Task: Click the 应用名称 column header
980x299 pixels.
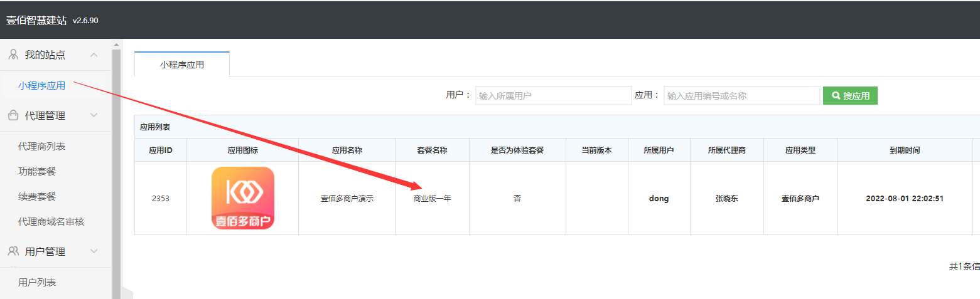Action: 347,150
